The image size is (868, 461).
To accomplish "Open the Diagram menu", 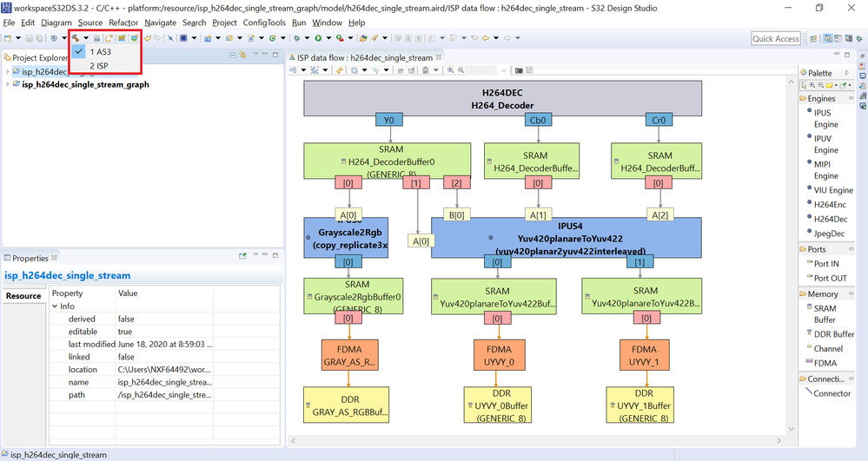I will pyautogui.click(x=56, y=23).
